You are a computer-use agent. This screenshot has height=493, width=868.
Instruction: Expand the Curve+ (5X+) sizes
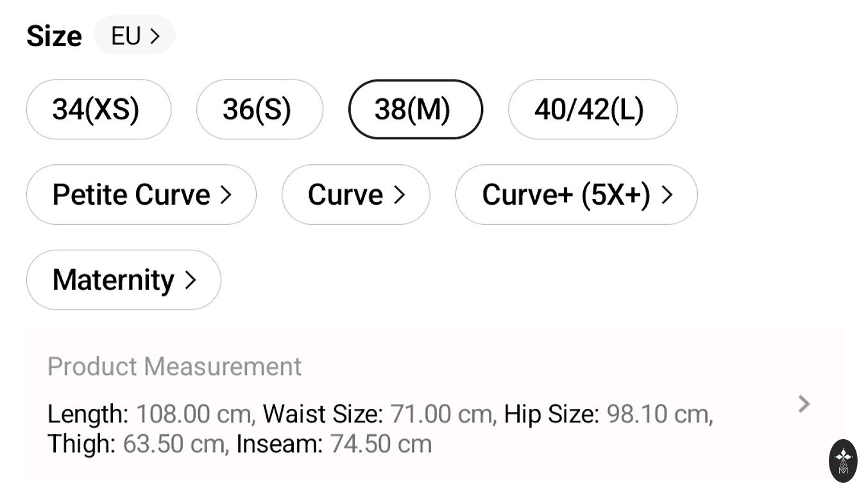[x=575, y=195]
